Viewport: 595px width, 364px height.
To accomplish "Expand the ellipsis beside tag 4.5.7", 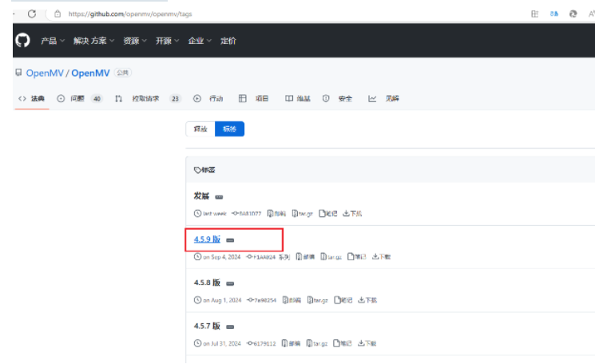I will 230,326.
